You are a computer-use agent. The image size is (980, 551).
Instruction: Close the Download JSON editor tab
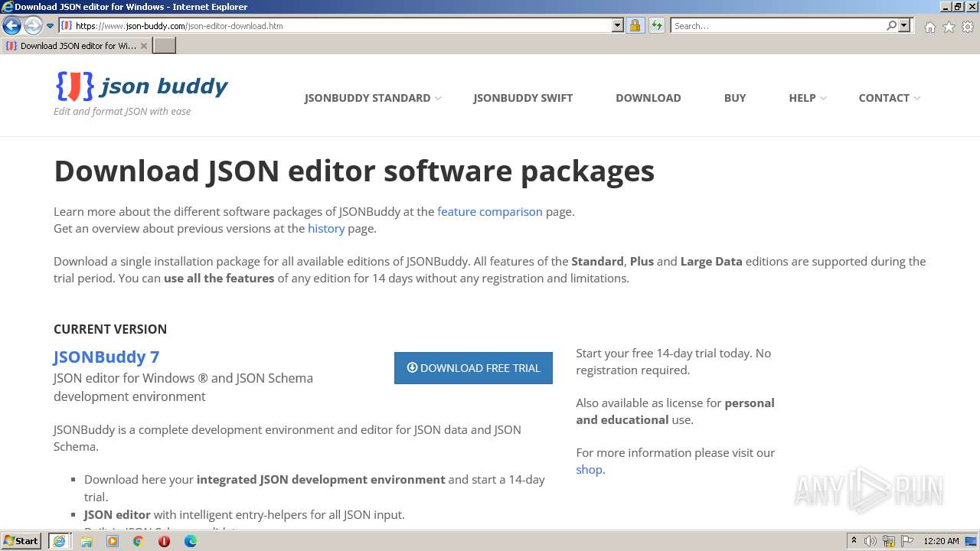143,46
